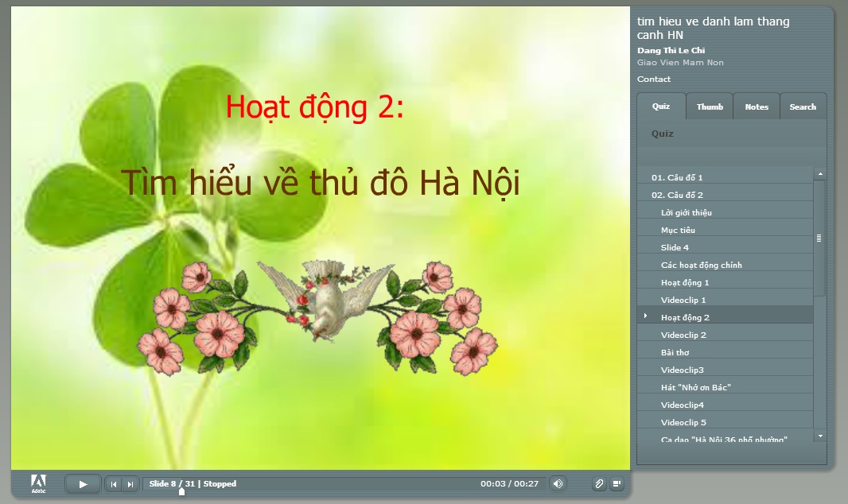
Task: Select the Quiz tab
Action: click(661, 107)
